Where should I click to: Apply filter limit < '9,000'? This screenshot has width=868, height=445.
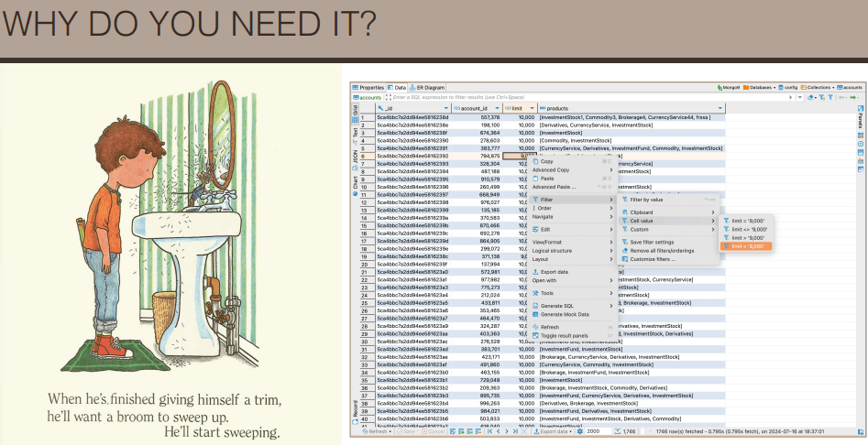coord(746,246)
